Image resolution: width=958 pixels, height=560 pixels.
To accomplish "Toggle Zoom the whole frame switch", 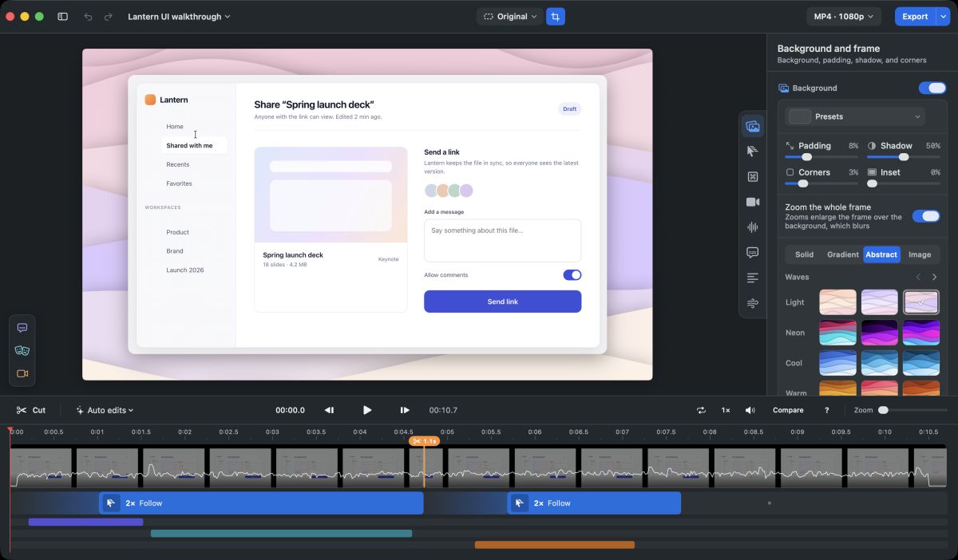I will pyautogui.click(x=926, y=216).
